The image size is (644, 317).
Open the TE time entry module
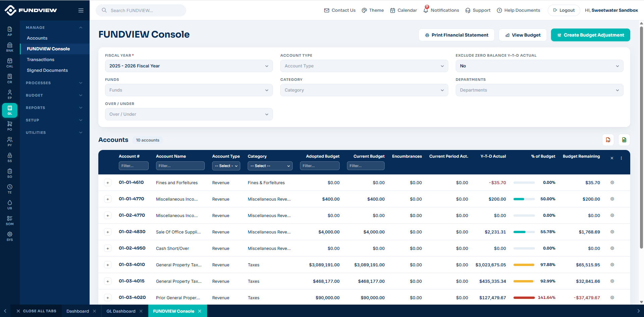(x=10, y=189)
